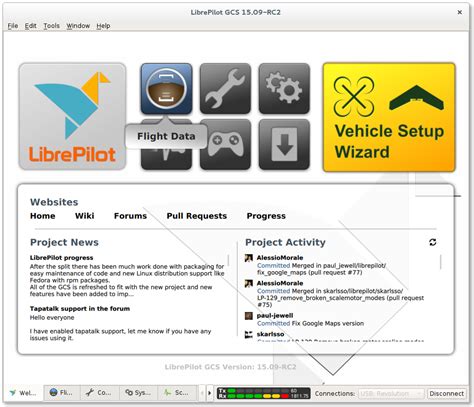Open the File menu
The width and height of the screenshot is (474, 407).
tap(13, 26)
